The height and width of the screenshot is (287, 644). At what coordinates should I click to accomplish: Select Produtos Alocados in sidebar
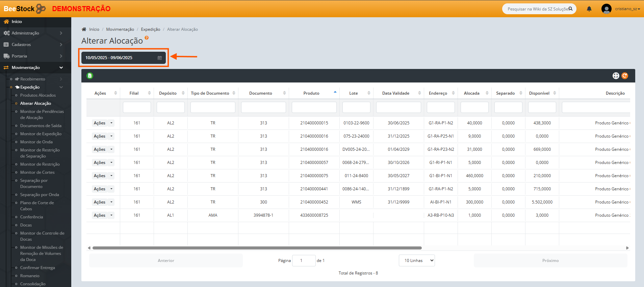(x=38, y=95)
